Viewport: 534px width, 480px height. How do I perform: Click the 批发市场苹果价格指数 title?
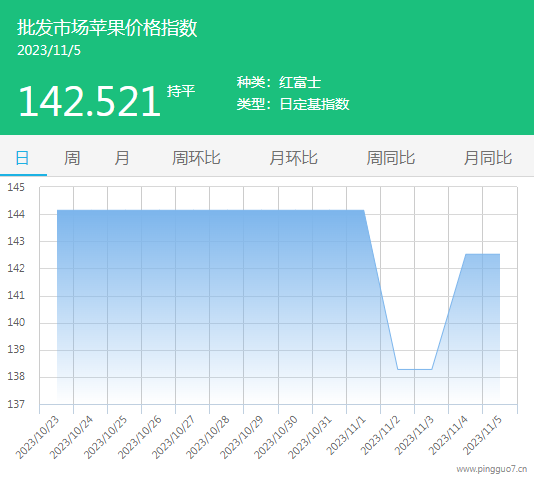[107, 28]
